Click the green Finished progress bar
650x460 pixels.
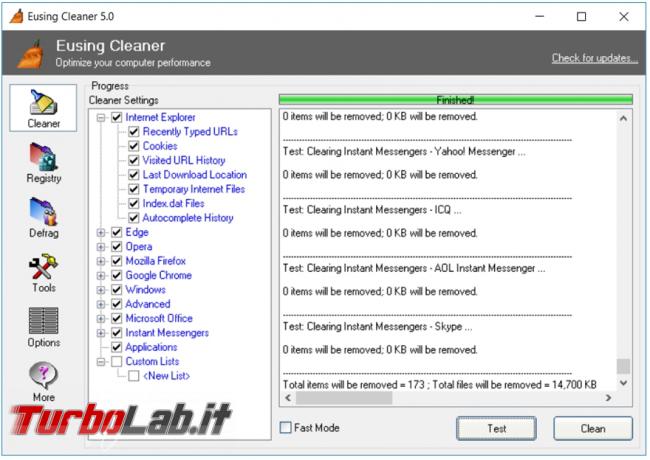click(456, 99)
